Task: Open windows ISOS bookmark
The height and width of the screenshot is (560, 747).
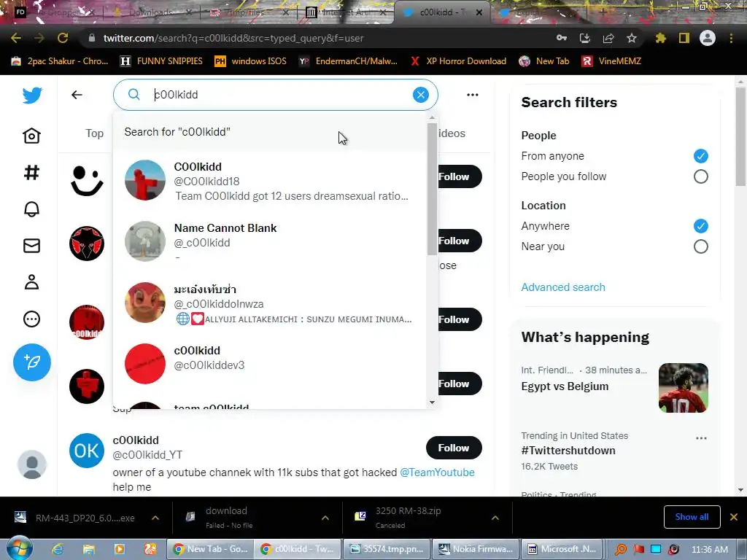Action: click(x=251, y=61)
